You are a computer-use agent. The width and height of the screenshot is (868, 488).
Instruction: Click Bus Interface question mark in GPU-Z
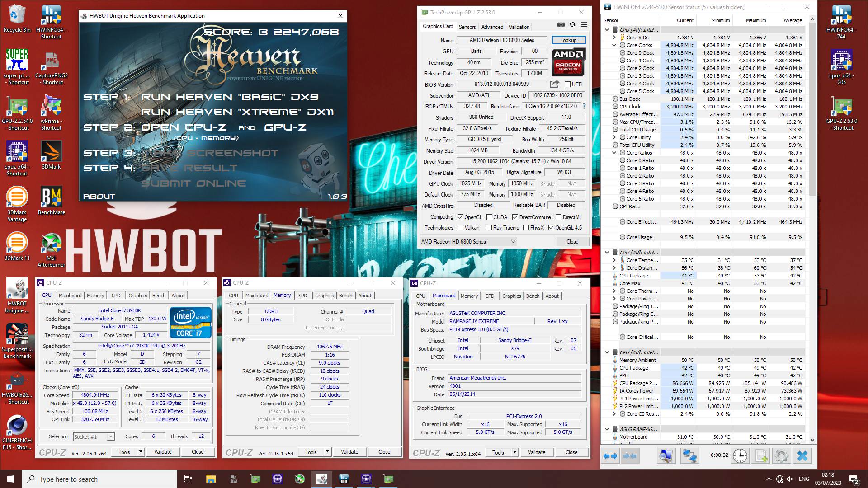click(x=584, y=106)
